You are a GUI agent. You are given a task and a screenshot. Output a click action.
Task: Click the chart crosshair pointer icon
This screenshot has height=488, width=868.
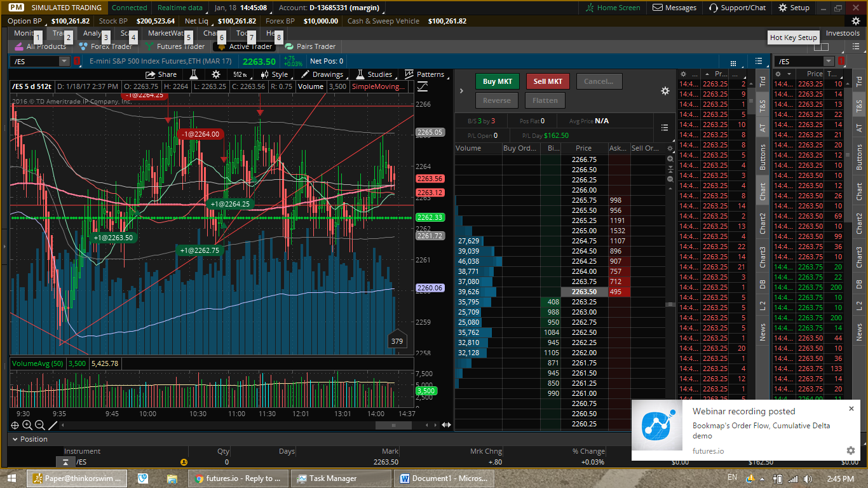15,425
